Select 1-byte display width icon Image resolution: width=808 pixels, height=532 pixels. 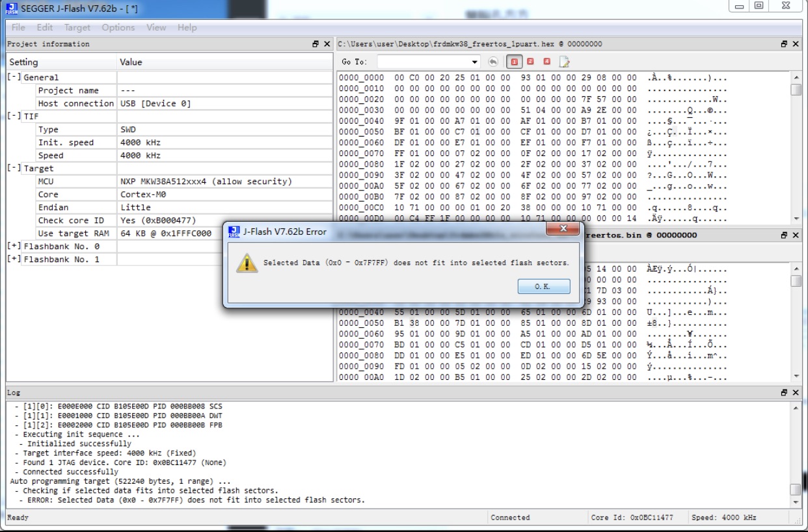[515, 62]
